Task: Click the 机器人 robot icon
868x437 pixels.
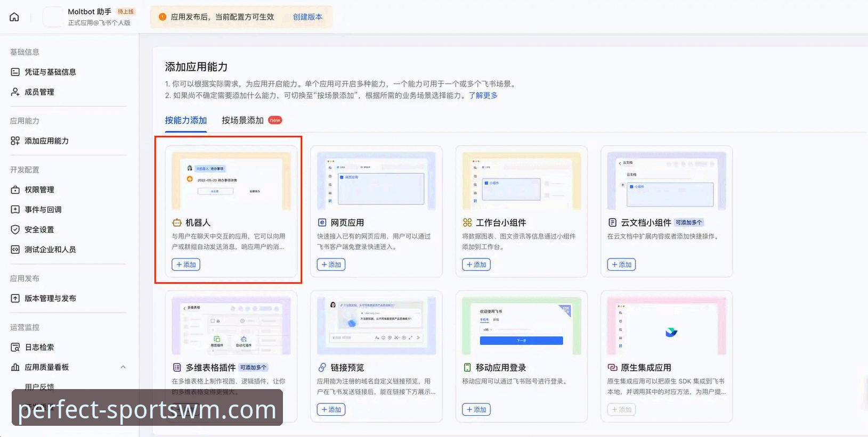Action: click(176, 222)
